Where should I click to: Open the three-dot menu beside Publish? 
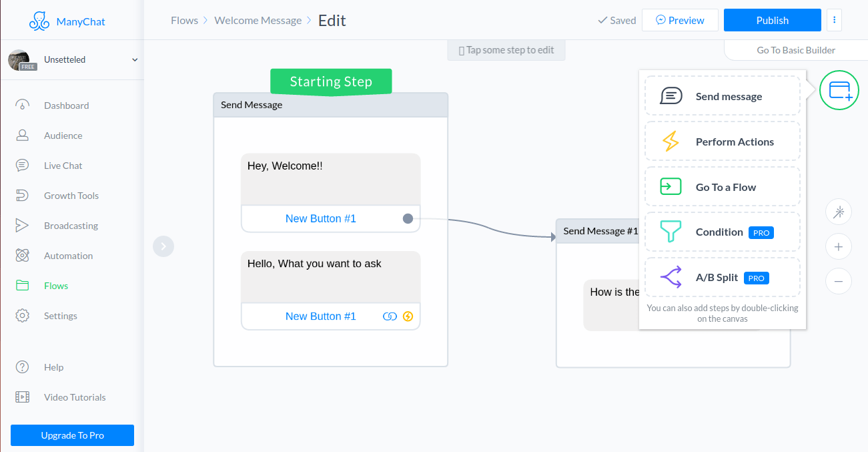[834, 20]
